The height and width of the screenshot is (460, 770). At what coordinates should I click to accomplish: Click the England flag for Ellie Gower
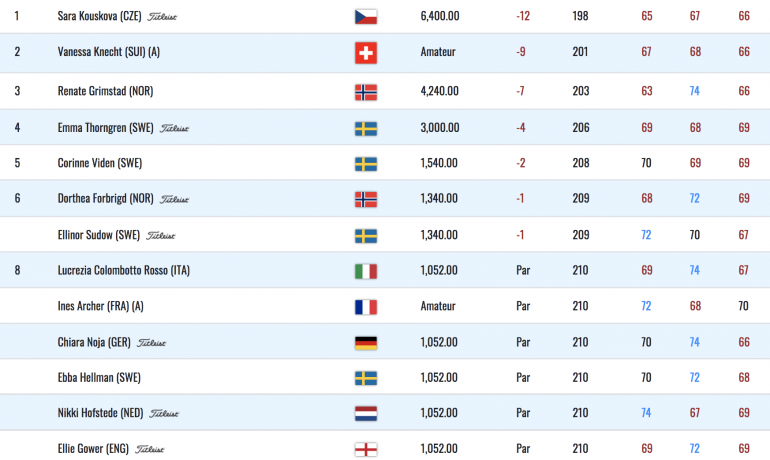366,449
